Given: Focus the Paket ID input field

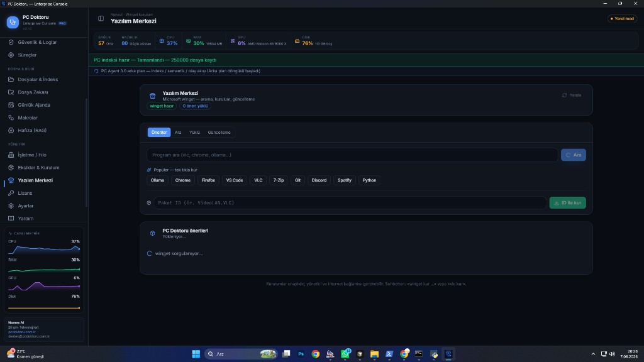Looking at the screenshot, I should (350, 203).
